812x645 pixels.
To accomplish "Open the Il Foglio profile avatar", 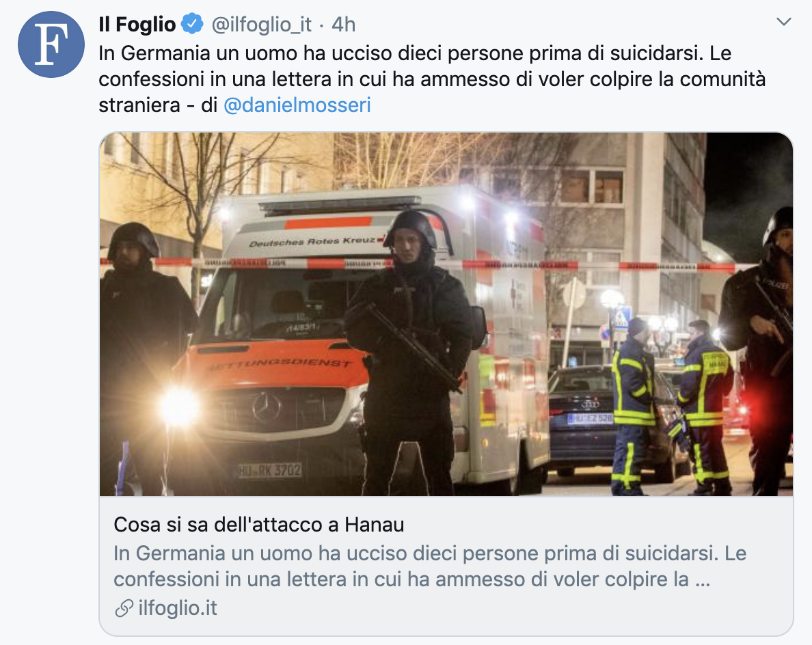I will 51,44.
